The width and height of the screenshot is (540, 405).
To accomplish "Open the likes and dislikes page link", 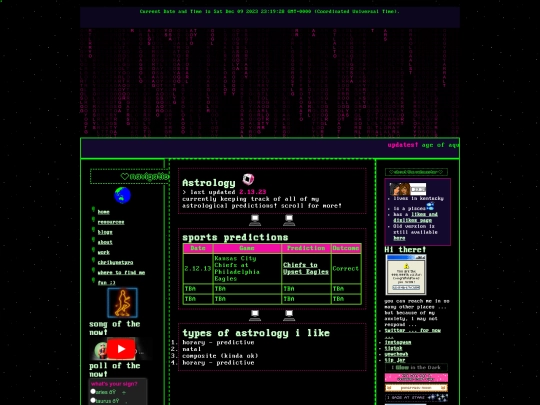I will click(x=416, y=217).
